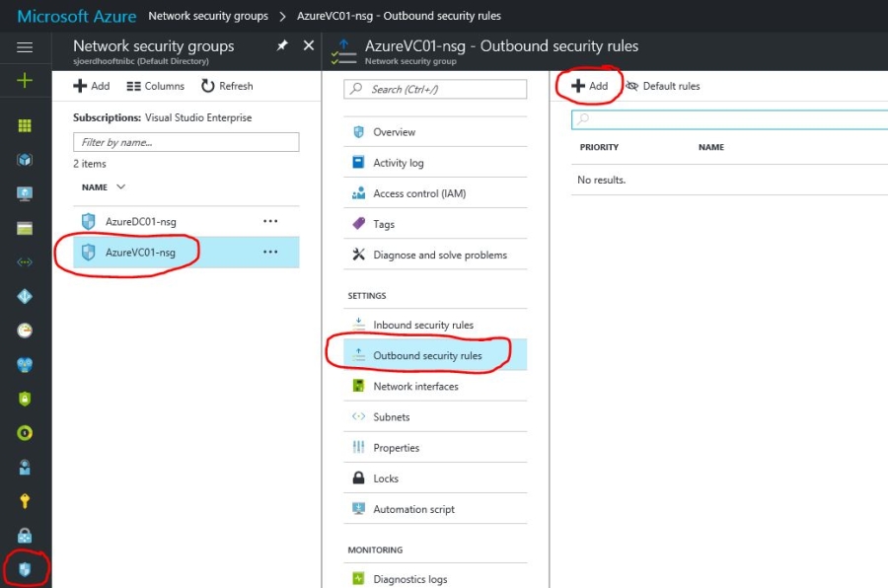Open the Properties settings
Viewport: 888px width, 588px height.
pos(435,447)
